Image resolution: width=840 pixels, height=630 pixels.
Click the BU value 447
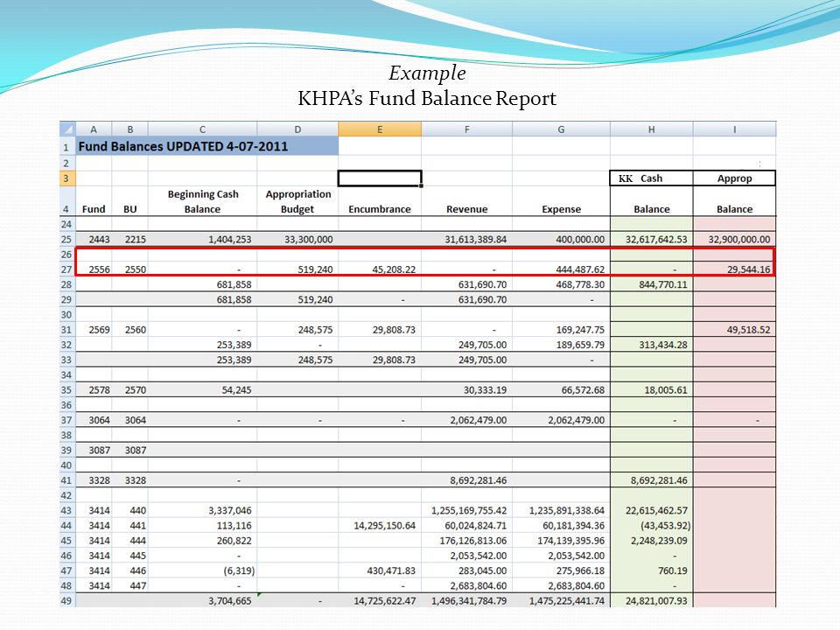(x=137, y=586)
